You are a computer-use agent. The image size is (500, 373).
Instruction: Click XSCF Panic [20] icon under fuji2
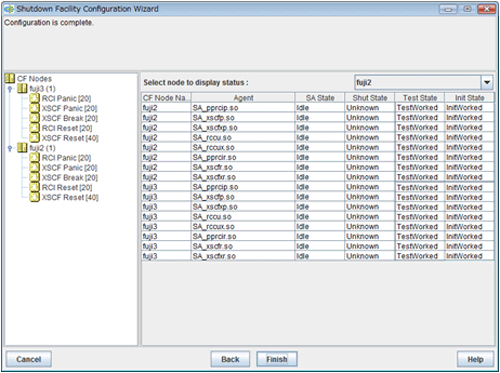pos(34,168)
